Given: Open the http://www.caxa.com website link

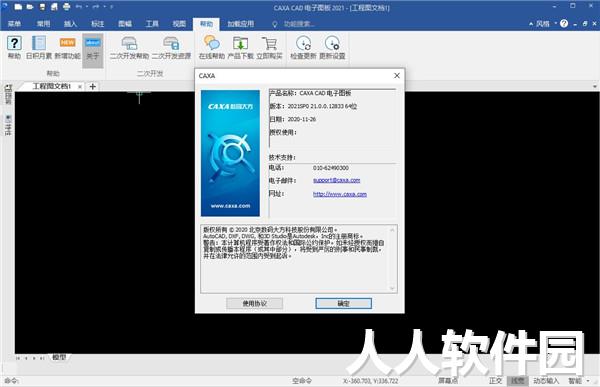Looking at the screenshot, I should [x=340, y=194].
